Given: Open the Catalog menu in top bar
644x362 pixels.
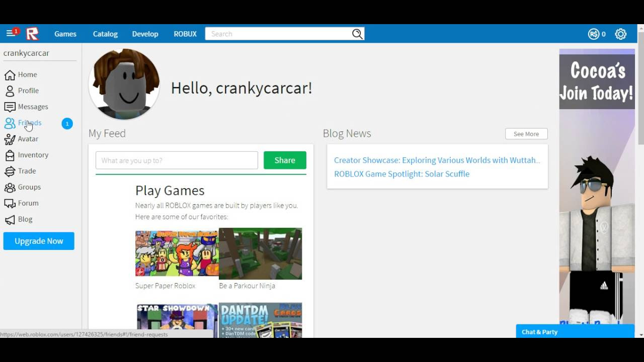Looking at the screenshot, I should pos(105,34).
